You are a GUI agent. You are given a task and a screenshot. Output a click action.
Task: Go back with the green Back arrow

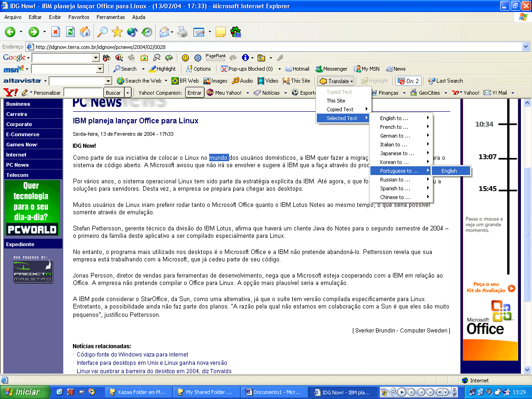coord(10,32)
